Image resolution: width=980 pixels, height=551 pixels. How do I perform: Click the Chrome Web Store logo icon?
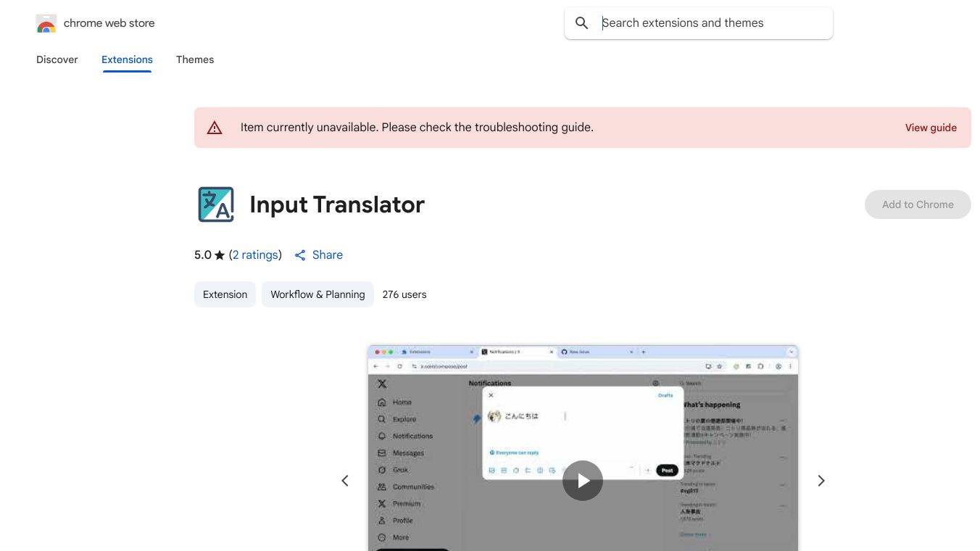[x=46, y=23]
